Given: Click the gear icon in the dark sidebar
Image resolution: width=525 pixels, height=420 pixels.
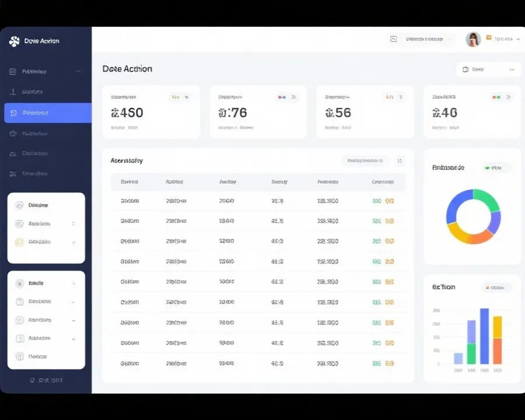Looking at the screenshot, I should click(x=13, y=134).
